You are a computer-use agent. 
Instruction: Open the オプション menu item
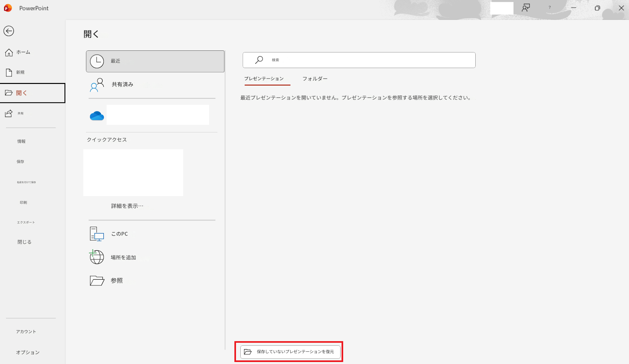28,352
